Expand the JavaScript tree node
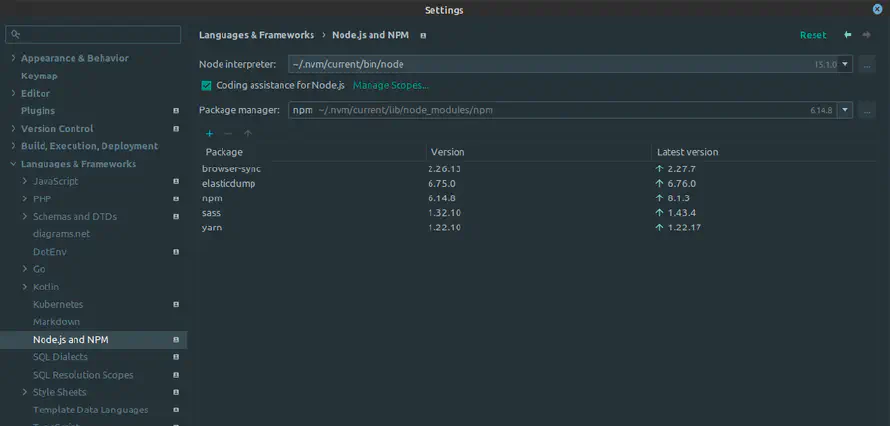 (x=25, y=182)
